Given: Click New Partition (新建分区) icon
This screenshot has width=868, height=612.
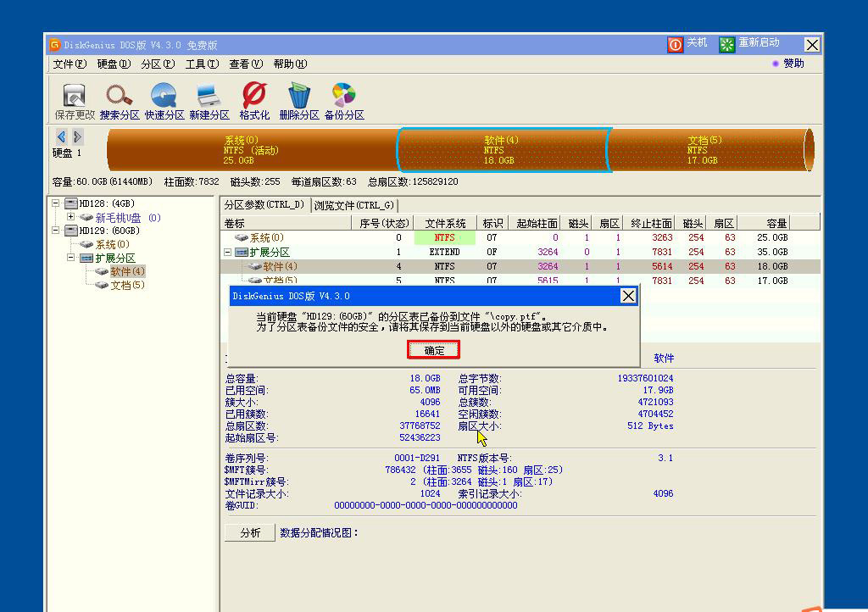Looking at the screenshot, I should 209,101.
